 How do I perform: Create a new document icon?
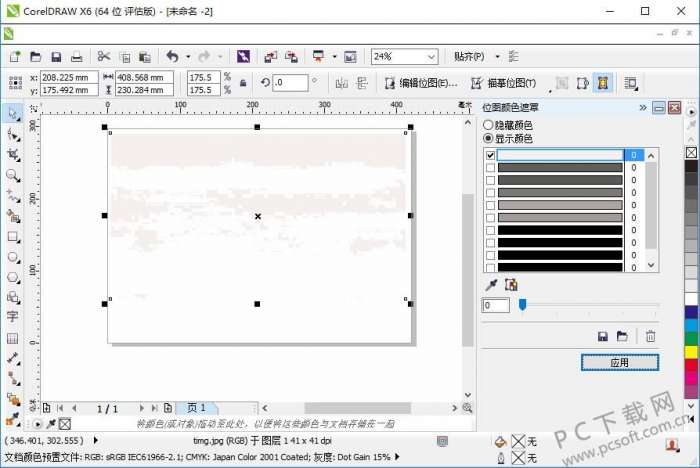point(15,57)
